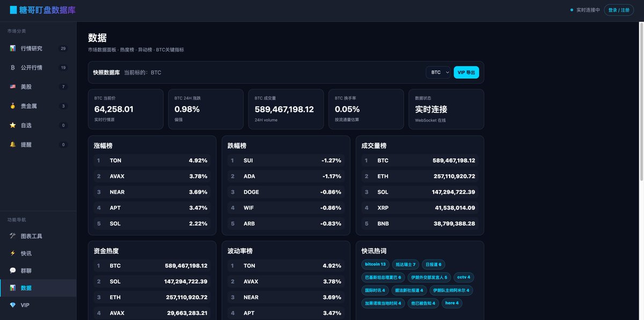Click the bitcoin 13 hot keyword tag

(x=375, y=264)
